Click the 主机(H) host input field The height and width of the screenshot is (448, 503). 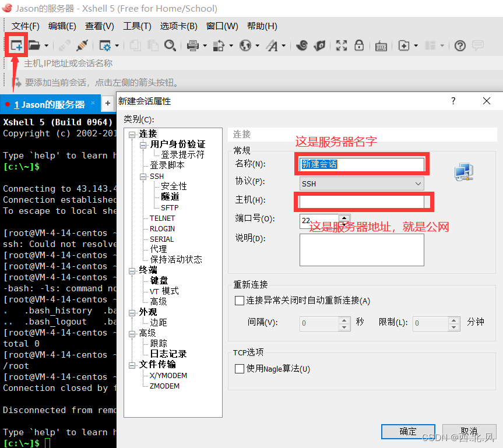(361, 202)
